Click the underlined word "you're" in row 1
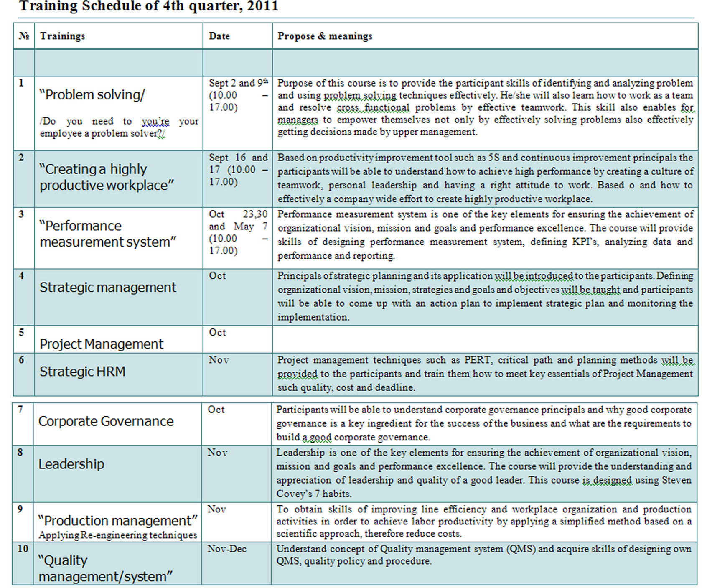 (x=155, y=122)
